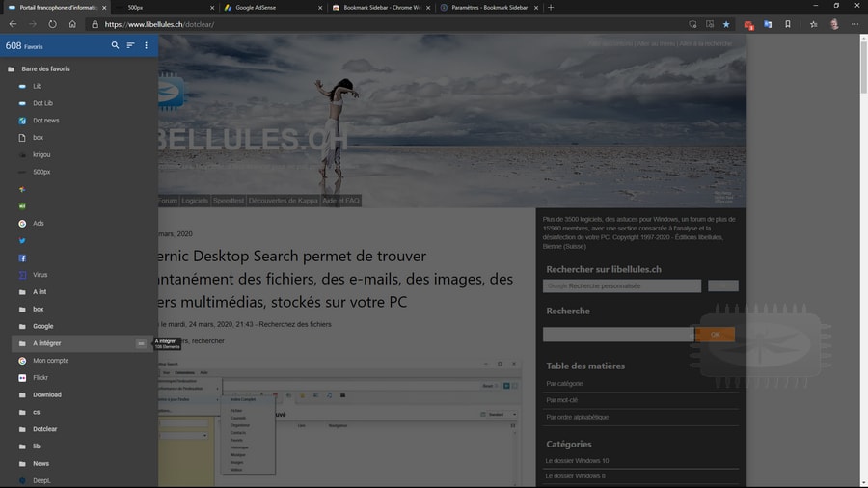Go back to previous page
This screenshot has height=488, width=868.
pyautogui.click(x=13, y=24)
